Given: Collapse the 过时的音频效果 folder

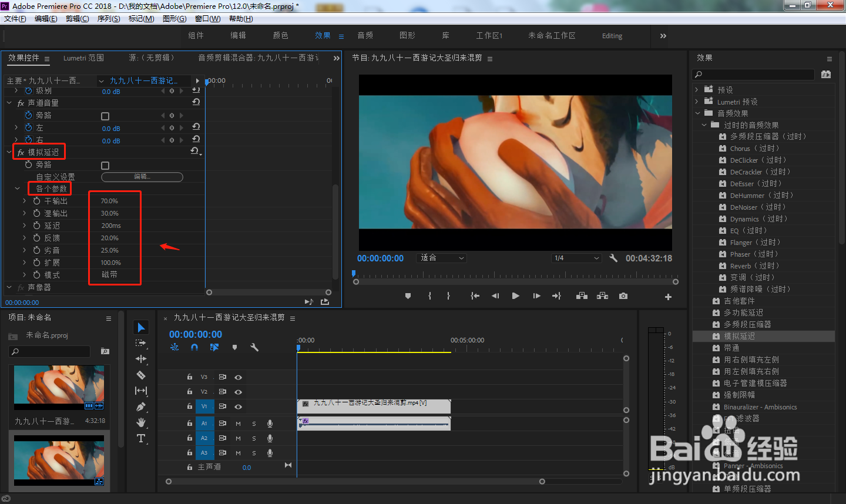Looking at the screenshot, I should pos(704,125).
